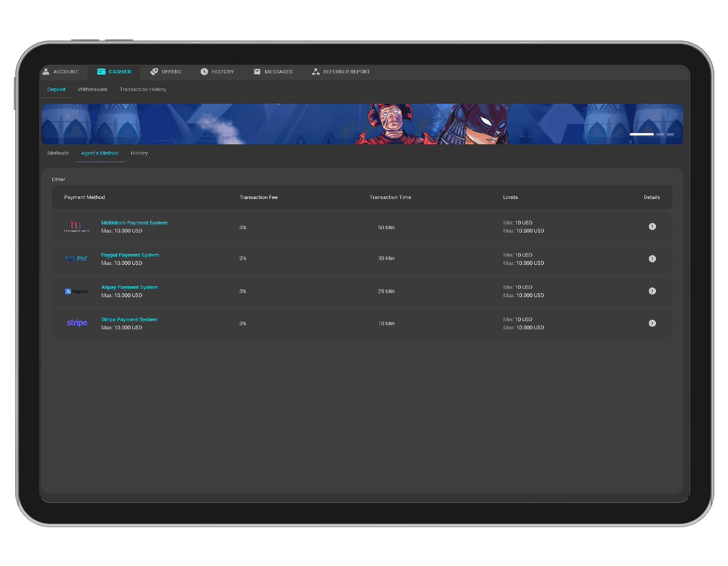The image size is (728, 566).
Task: Open the Stripe Payment System link
Action: pyautogui.click(x=129, y=319)
